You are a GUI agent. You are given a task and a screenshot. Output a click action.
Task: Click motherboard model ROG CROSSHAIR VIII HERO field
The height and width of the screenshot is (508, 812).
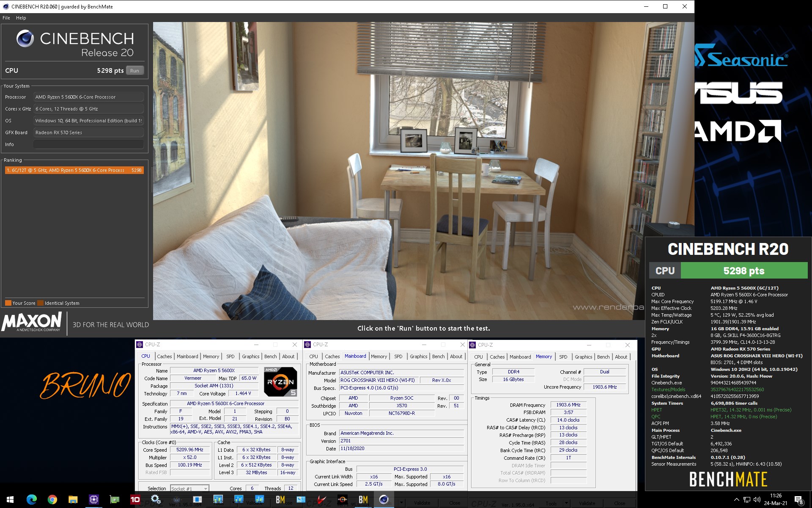point(378,380)
